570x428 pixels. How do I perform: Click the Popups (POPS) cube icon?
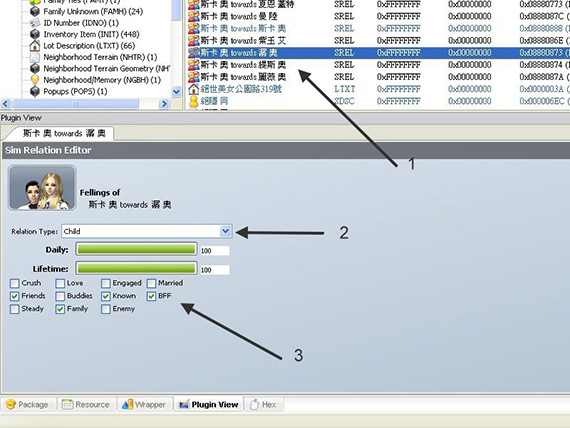tap(35, 91)
